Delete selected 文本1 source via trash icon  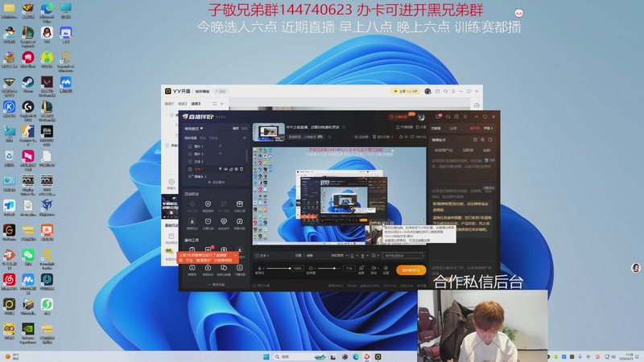pyautogui.click(x=242, y=169)
